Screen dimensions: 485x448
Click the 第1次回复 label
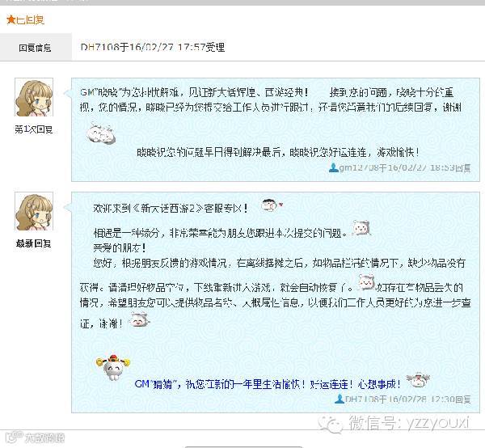[x=34, y=129]
